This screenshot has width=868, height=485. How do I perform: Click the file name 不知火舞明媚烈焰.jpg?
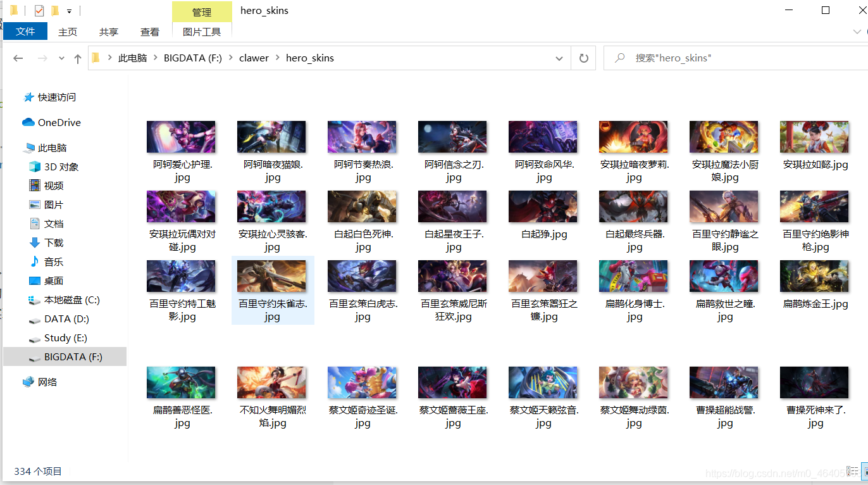(273, 417)
